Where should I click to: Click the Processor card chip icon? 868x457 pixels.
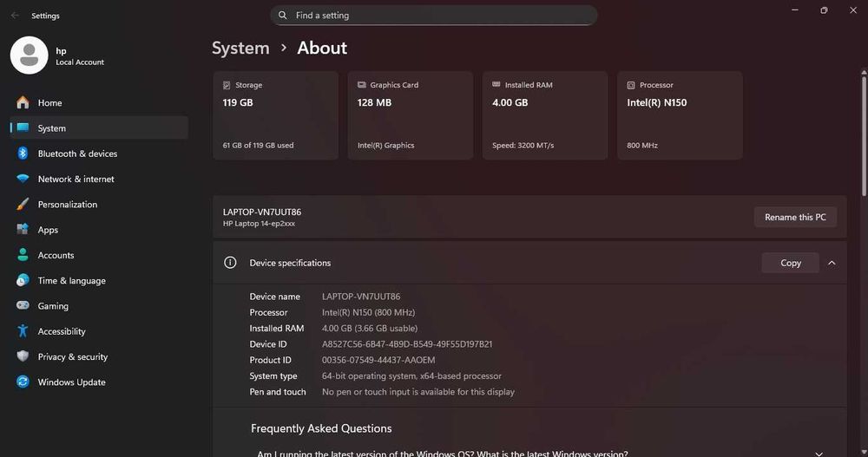click(x=630, y=85)
